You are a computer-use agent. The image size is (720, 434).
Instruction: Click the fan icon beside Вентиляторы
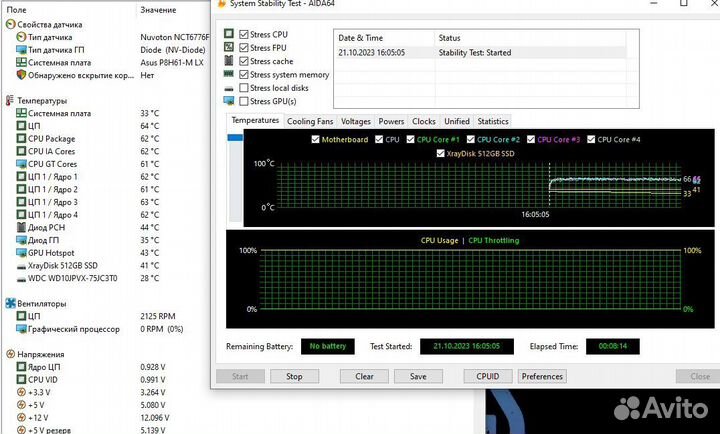[10, 303]
